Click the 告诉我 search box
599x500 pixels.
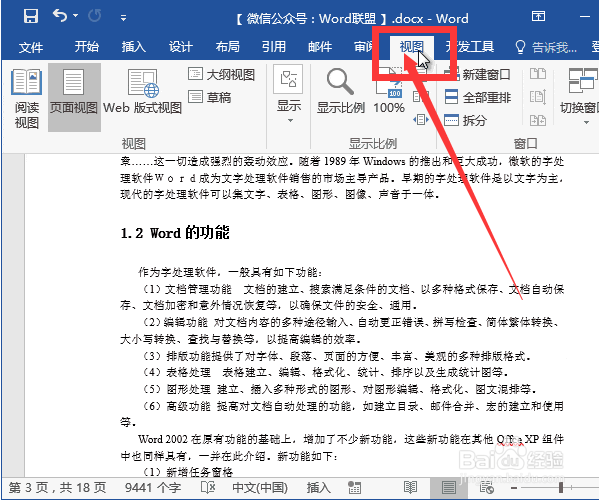546,47
